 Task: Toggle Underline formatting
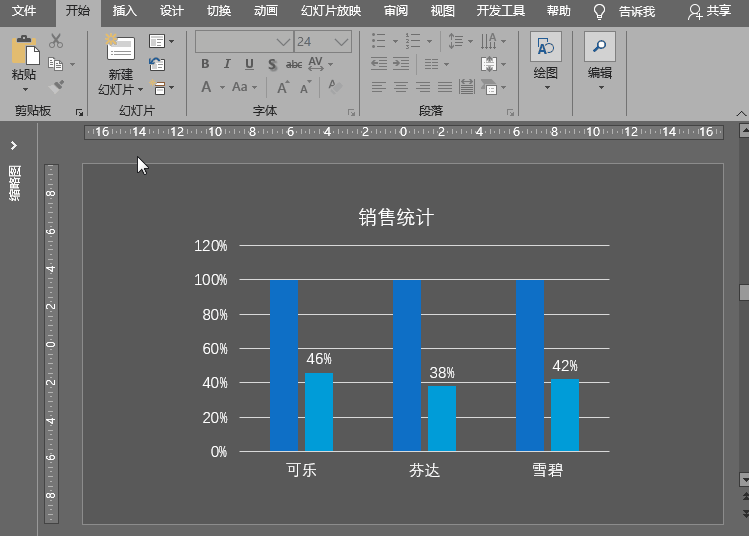249,64
